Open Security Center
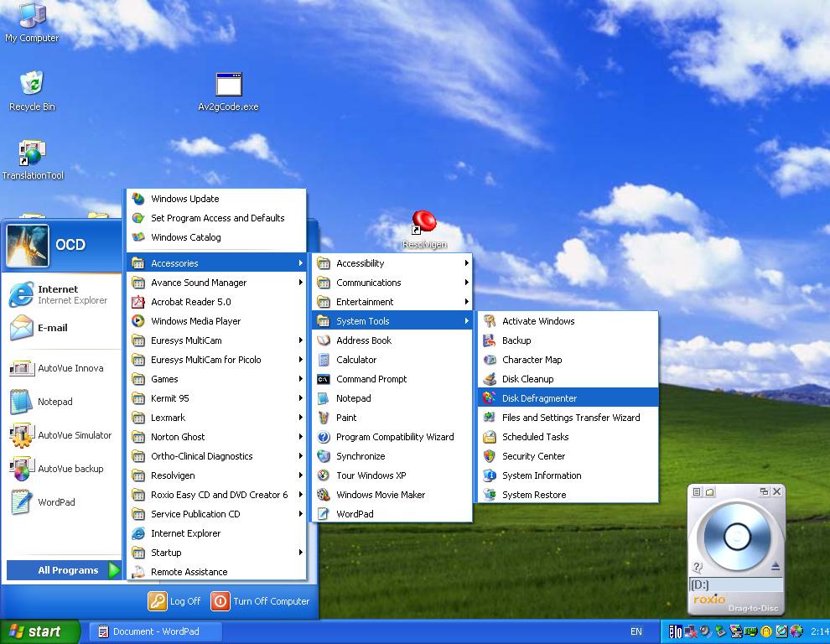Screen dimensions: 830x644 [x=568, y=456]
